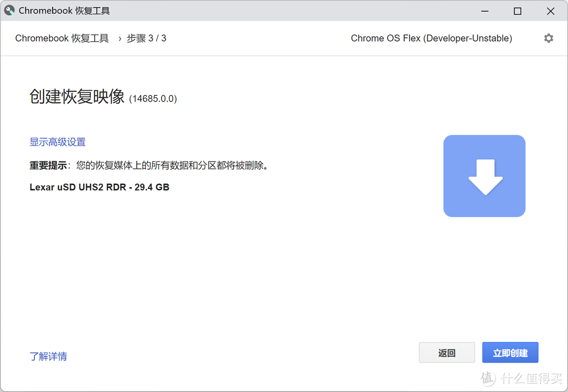The width and height of the screenshot is (568, 392).
Task: Click 立即创建 to create the recovery image
Action: point(510,352)
